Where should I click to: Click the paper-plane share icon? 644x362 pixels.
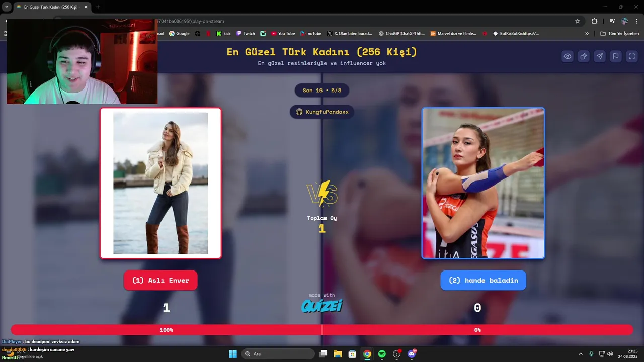[600, 56]
